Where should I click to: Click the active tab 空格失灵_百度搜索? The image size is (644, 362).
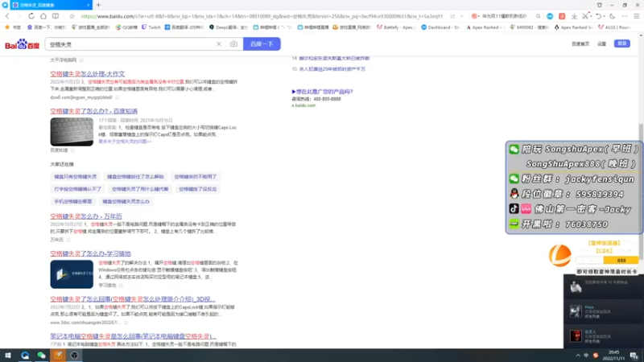point(50,5)
